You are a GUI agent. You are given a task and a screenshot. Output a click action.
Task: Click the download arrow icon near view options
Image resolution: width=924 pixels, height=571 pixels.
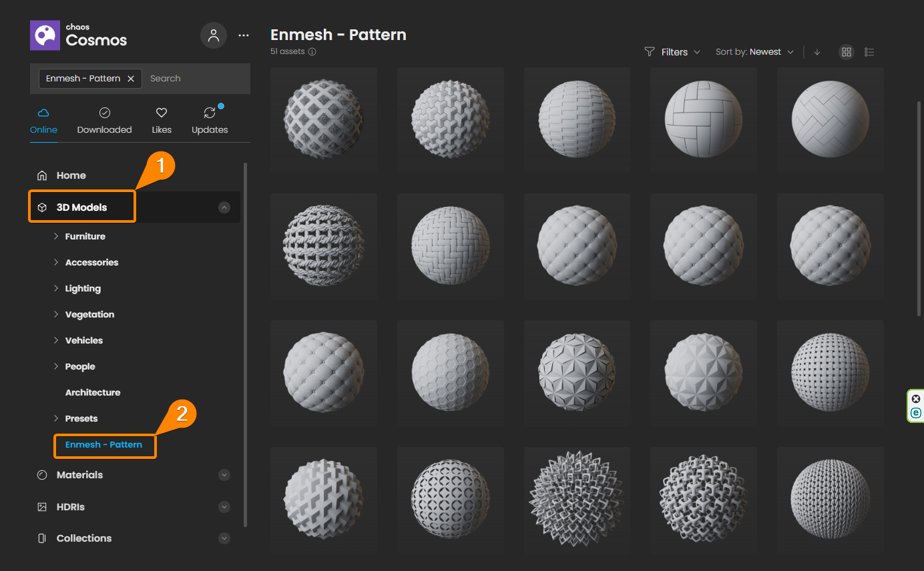[817, 51]
